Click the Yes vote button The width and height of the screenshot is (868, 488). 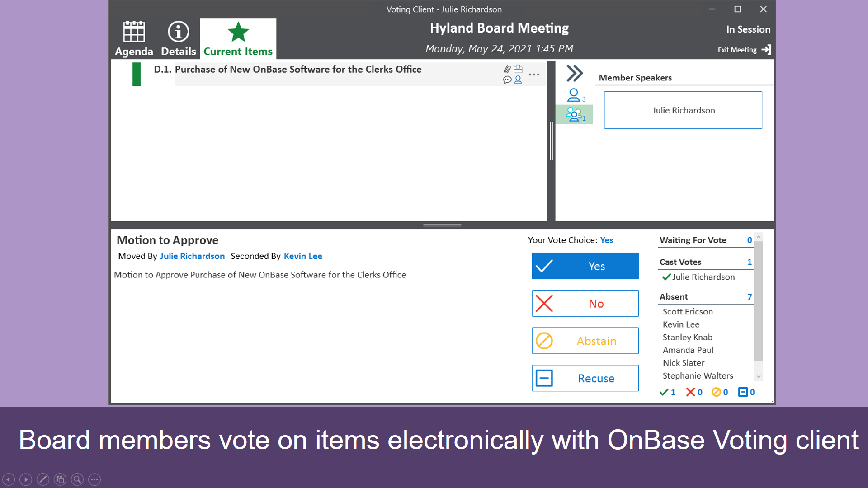point(585,266)
